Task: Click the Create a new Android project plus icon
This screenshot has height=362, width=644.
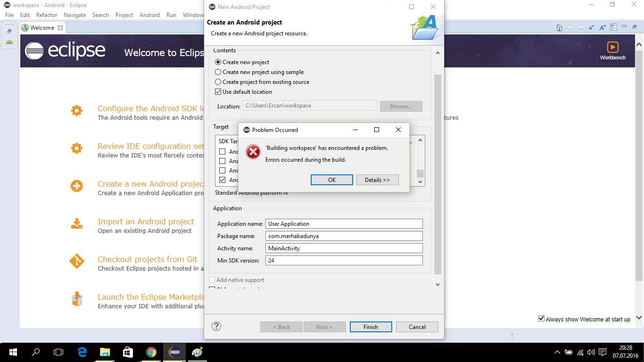Action: point(76,186)
